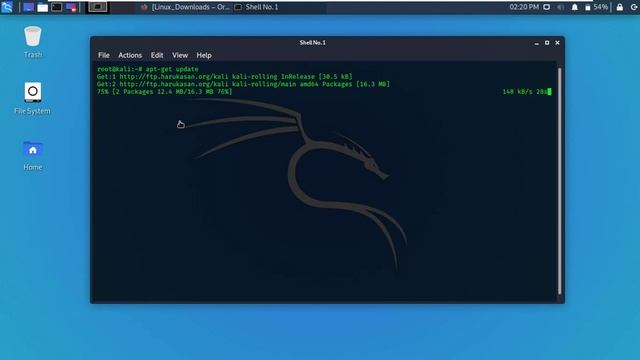Launch the terminal emulator from the panel
640x360 pixels.
57,7
